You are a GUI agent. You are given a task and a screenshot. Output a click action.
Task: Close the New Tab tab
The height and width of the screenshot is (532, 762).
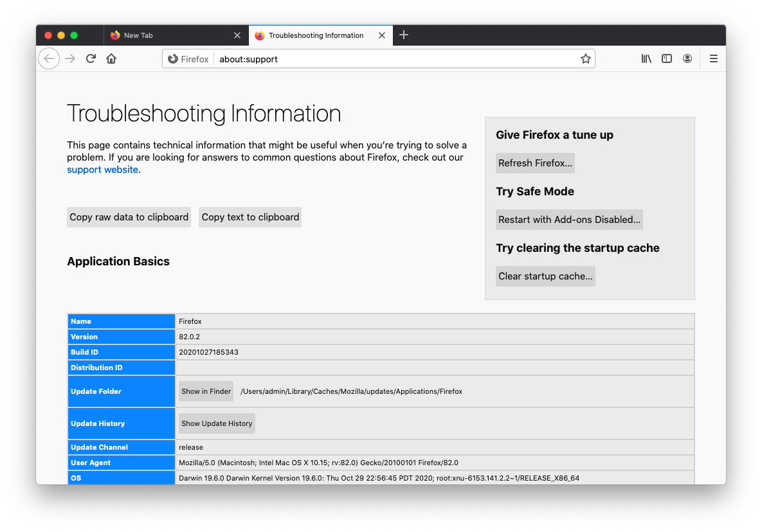pos(237,35)
